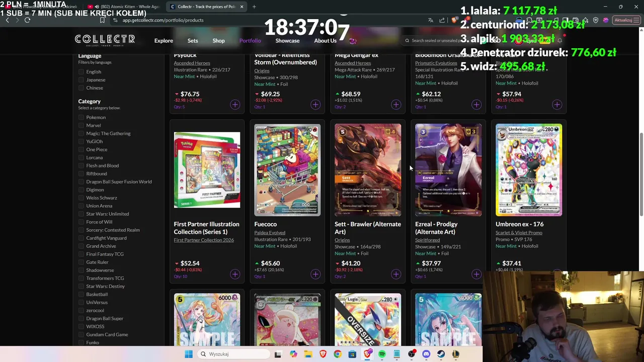This screenshot has height=362, width=644.
Task: Open File Explorer from the taskbar
Action: 308,354
